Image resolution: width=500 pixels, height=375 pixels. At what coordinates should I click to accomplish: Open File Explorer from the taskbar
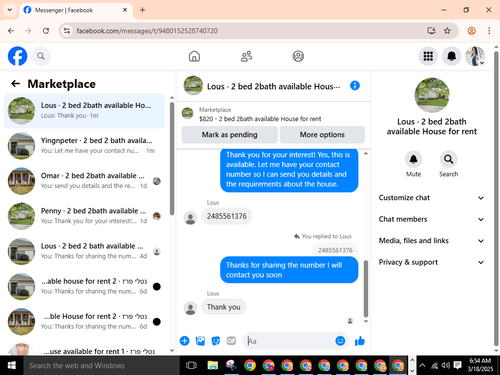(x=213, y=365)
